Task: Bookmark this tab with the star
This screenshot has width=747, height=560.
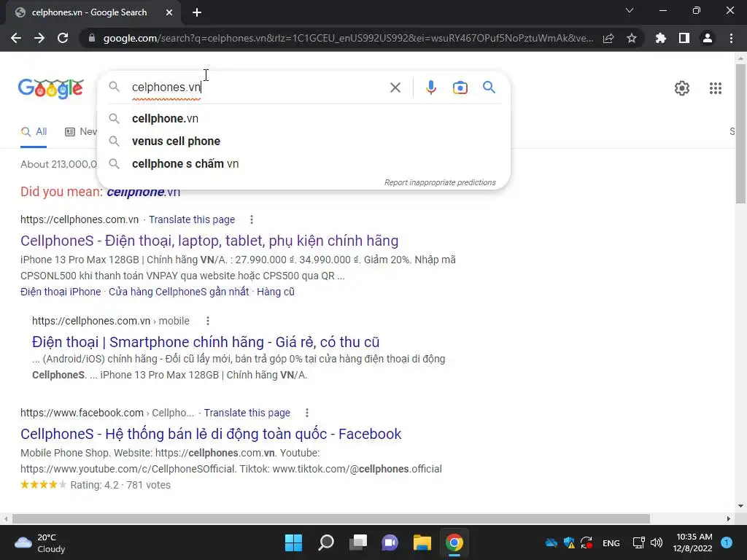Action: (632, 38)
